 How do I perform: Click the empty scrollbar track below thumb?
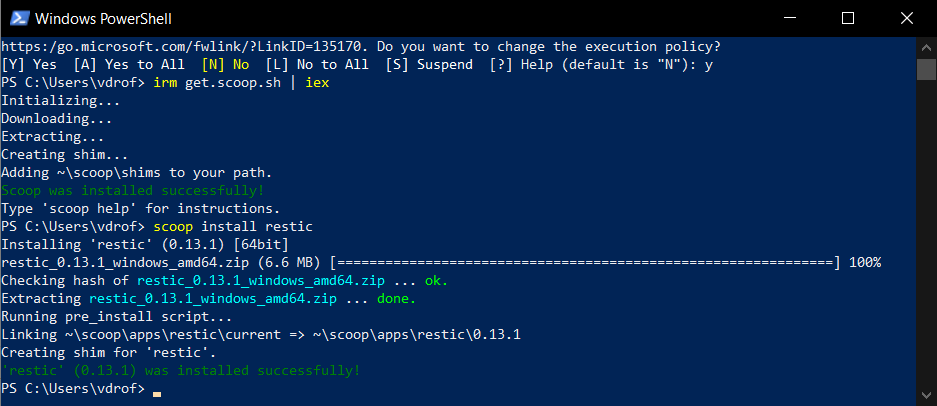[926, 233]
